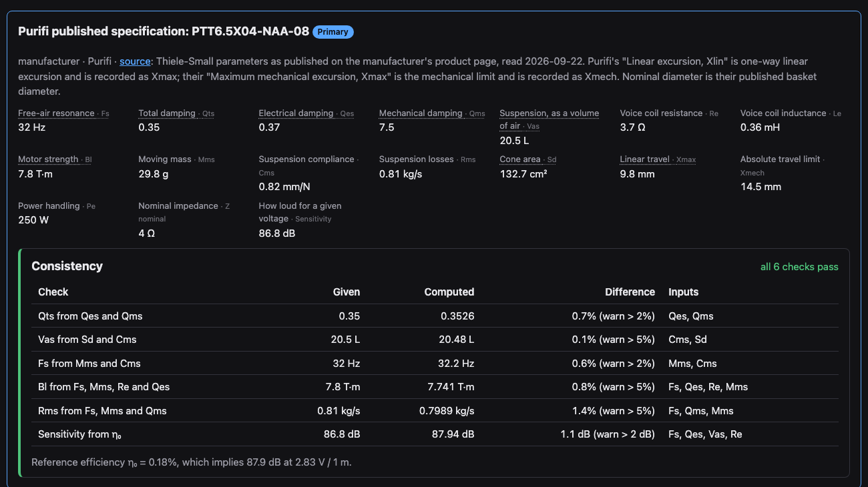Select the computed value "87.94 dB"
The height and width of the screenshot is (487, 868).
[453, 434]
